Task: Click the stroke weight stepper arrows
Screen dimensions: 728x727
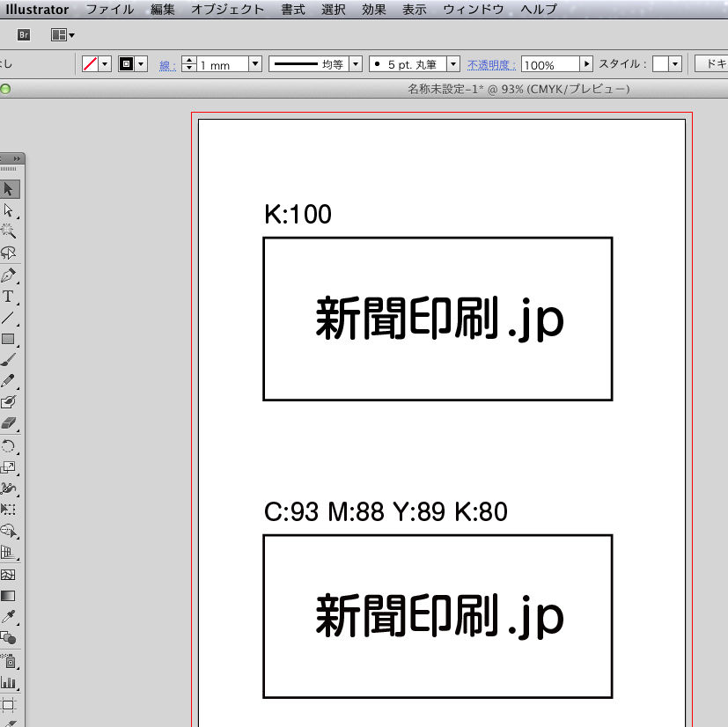Action: (189, 64)
